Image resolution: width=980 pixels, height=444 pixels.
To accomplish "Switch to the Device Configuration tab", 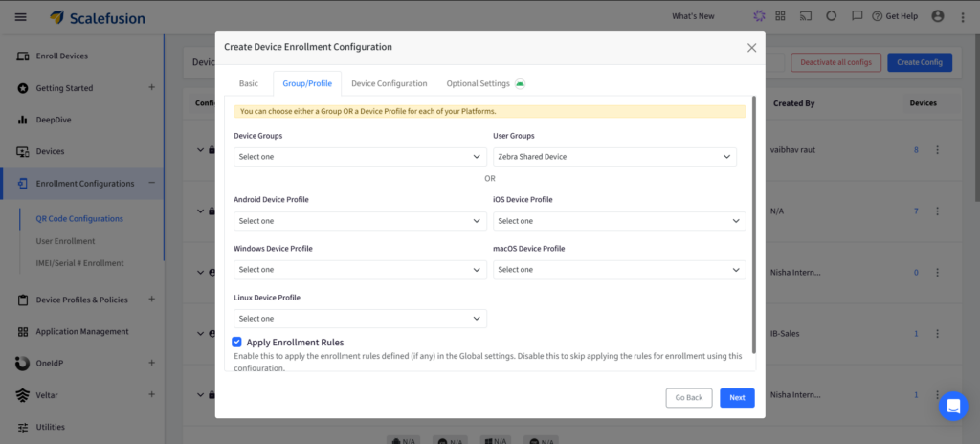I will 389,83.
